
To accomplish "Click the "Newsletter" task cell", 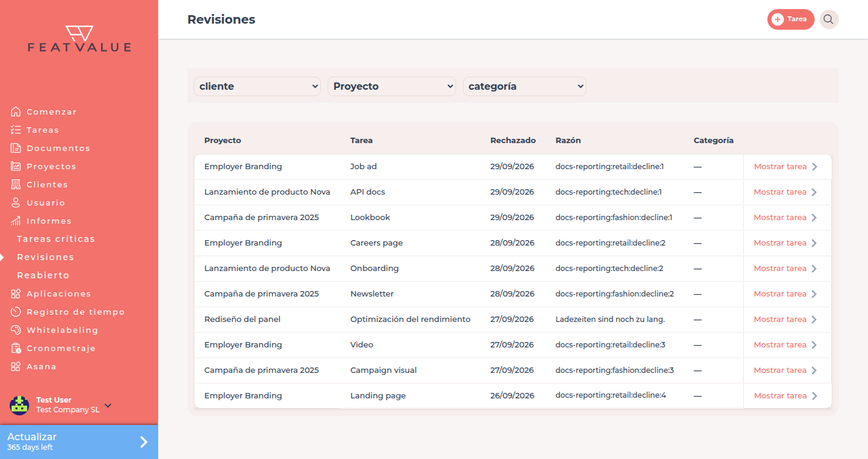I will click(x=372, y=294).
